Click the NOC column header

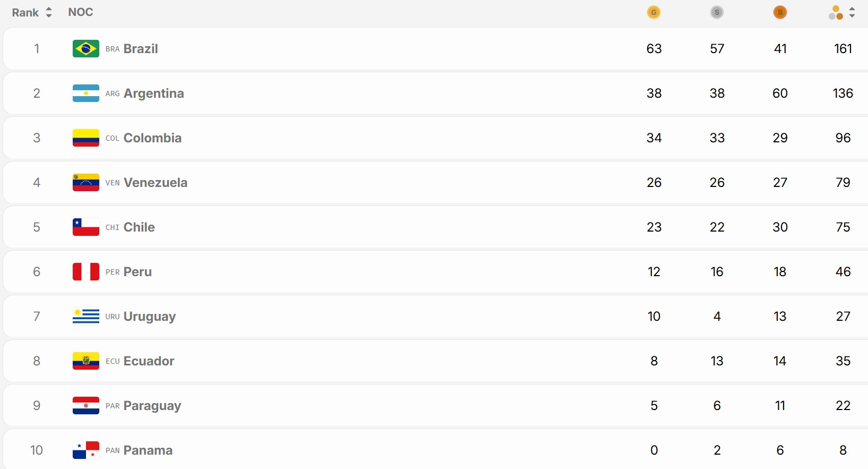point(81,12)
